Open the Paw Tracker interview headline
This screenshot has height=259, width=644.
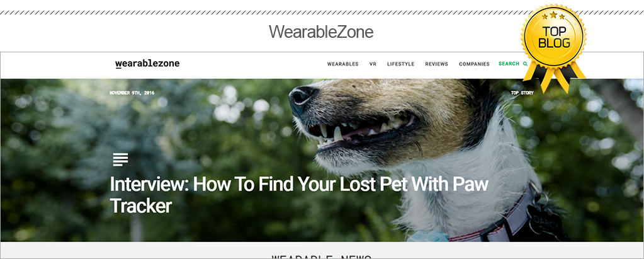coord(299,195)
